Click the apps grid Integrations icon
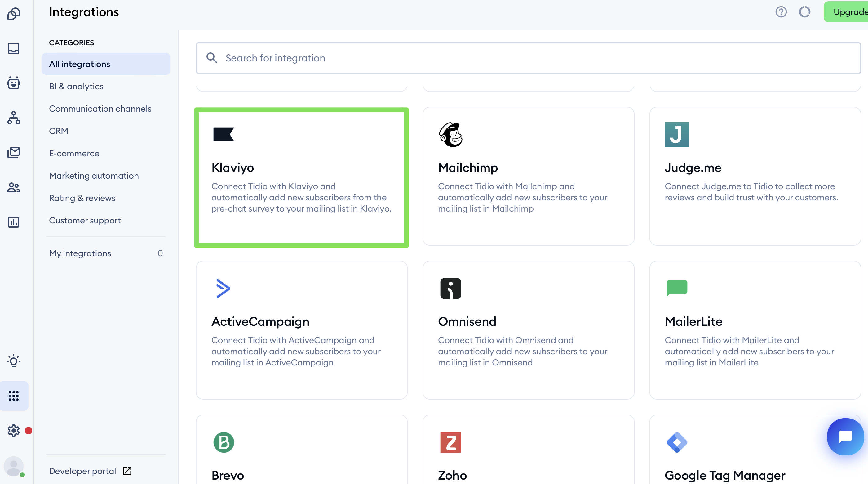 tap(14, 396)
